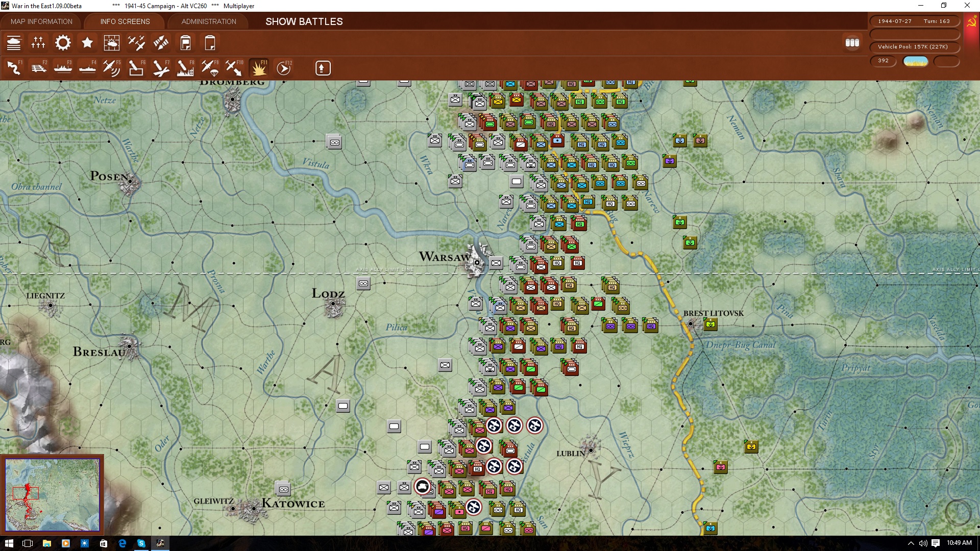Image resolution: width=980 pixels, height=551 pixels.
Task: Open the Order of Battle screen icon
Action: pyautogui.click(x=14, y=43)
